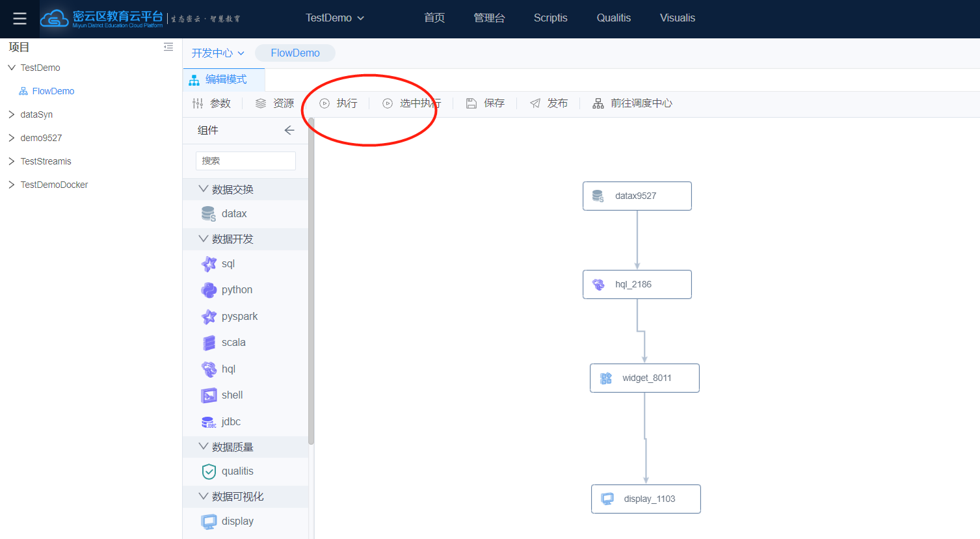Viewport: 980px width, 539px height.
Task: Select the datax component icon
Action: [x=209, y=213]
